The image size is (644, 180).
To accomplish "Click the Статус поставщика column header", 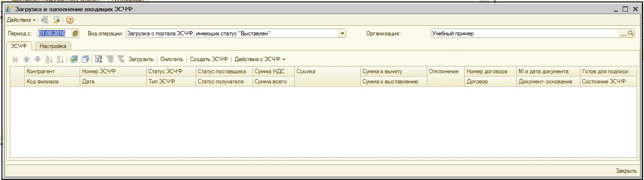I will [224, 71].
